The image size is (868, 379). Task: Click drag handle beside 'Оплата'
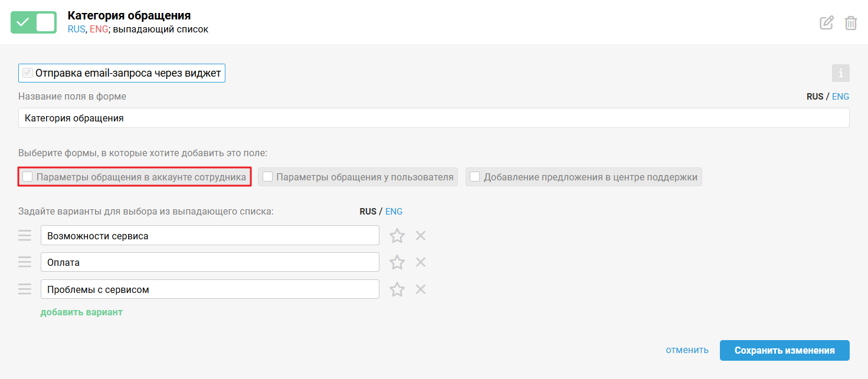click(x=25, y=262)
